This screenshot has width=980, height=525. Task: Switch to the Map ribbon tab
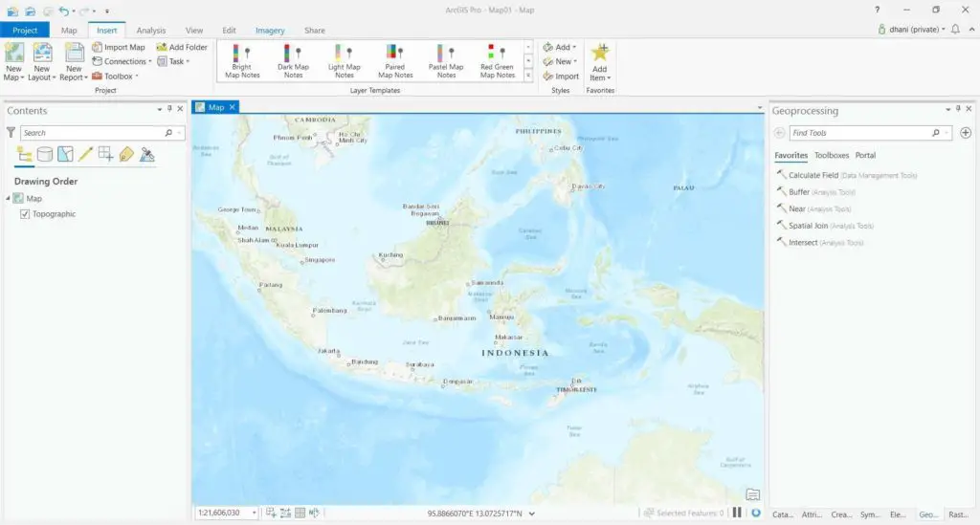(69, 30)
